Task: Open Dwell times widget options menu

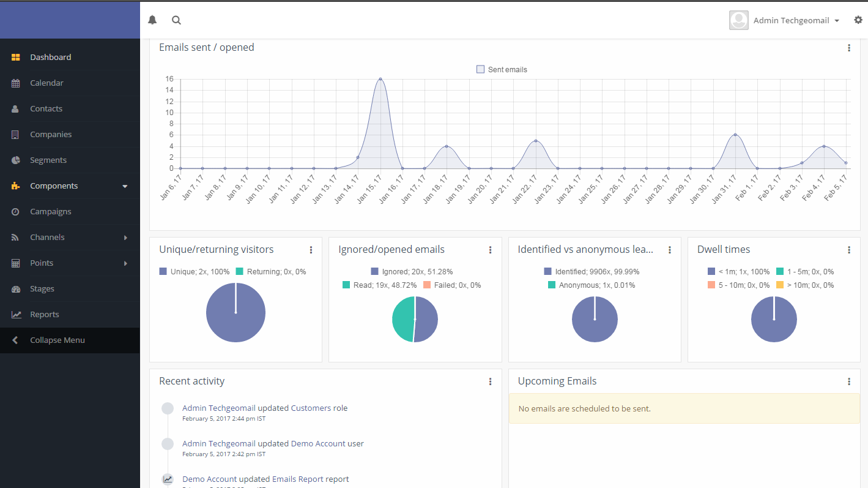Action: point(849,250)
